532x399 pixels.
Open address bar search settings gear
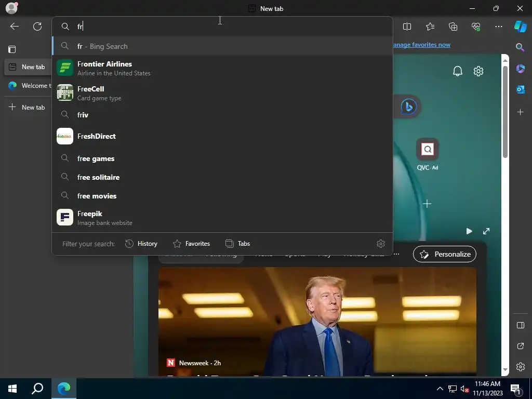coord(381,244)
